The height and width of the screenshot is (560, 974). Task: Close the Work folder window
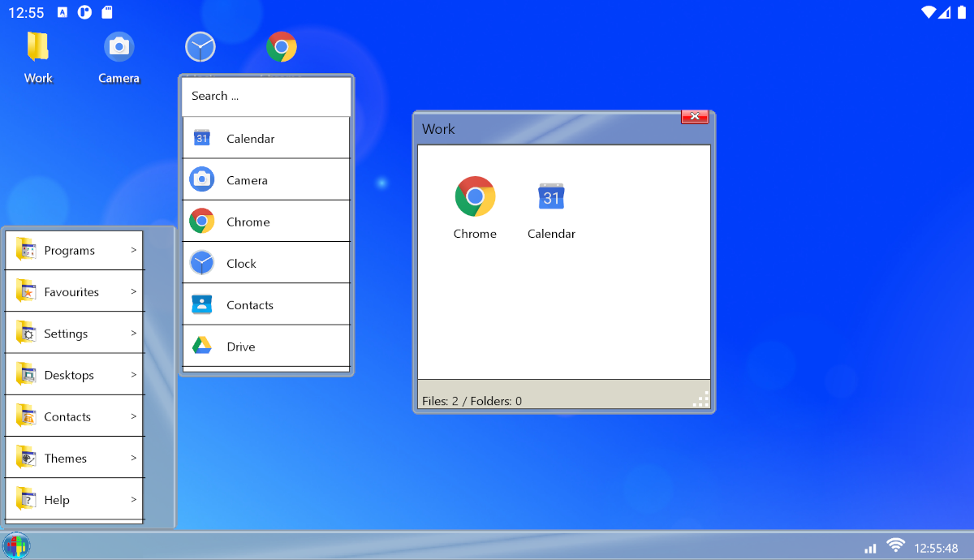click(695, 117)
